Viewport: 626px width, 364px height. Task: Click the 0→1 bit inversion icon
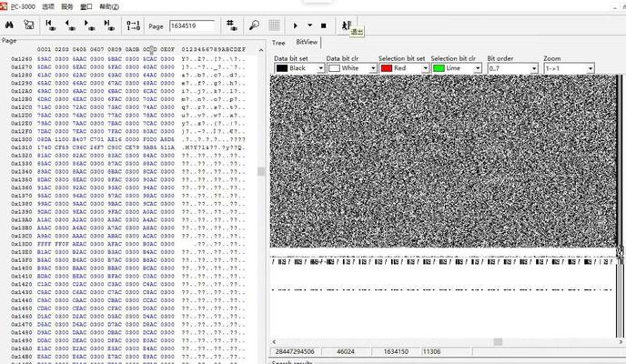click(133, 25)
